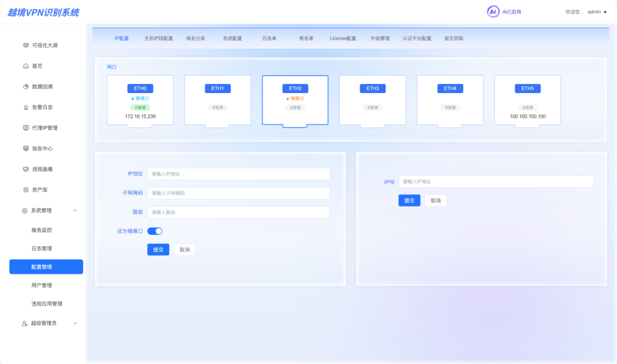Submit the IP configuration form
The image size is (617, 364).
point(158,250)
